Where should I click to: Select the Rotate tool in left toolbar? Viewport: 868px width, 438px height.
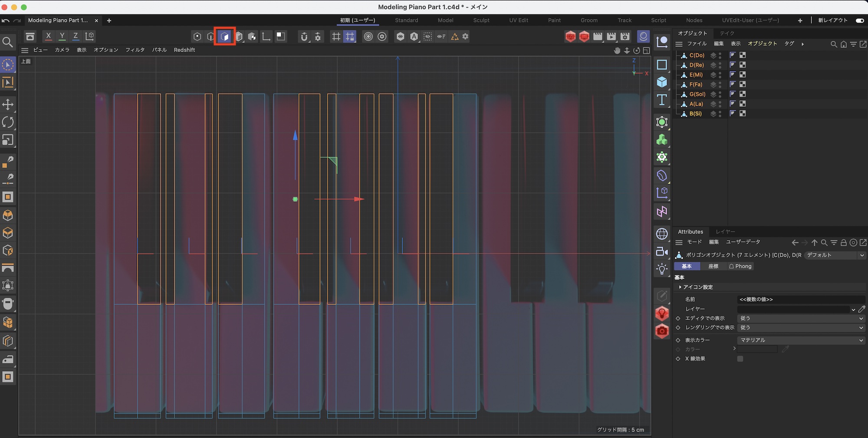point(8,122)
